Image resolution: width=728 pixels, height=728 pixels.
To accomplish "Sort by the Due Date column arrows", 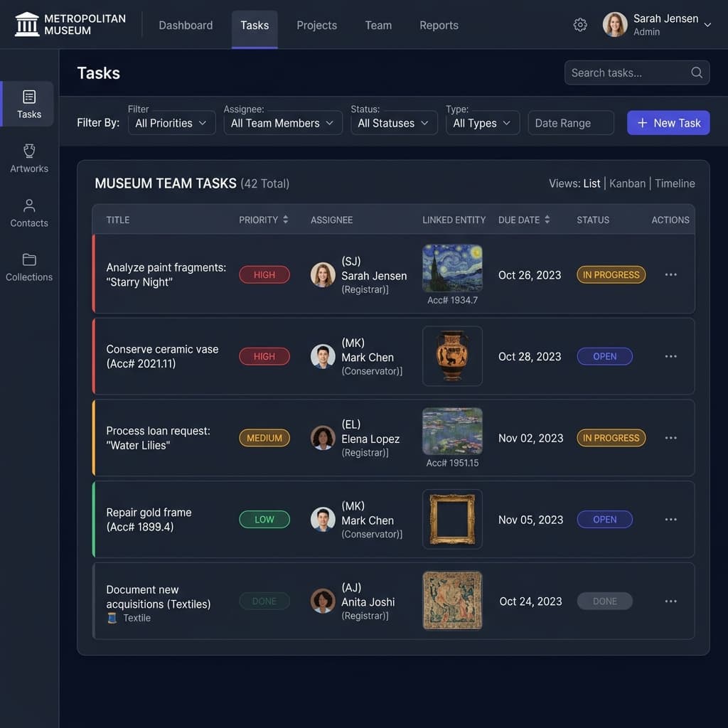I will click(547, 220).
